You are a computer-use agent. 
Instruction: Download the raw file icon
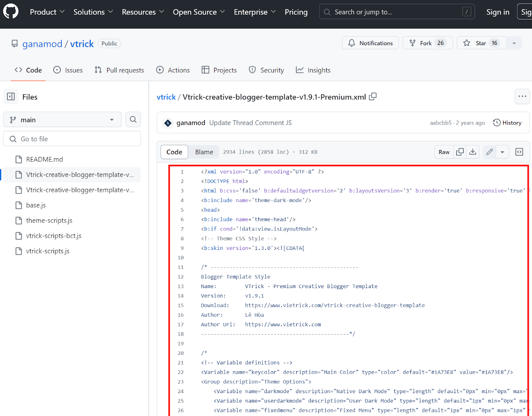(472, 152)
